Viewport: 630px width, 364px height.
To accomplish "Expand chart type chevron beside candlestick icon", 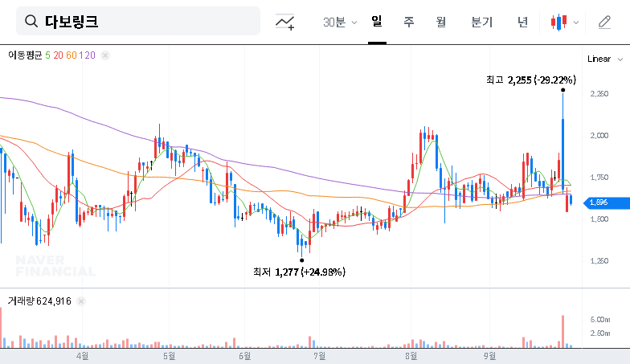I will 576,22.
